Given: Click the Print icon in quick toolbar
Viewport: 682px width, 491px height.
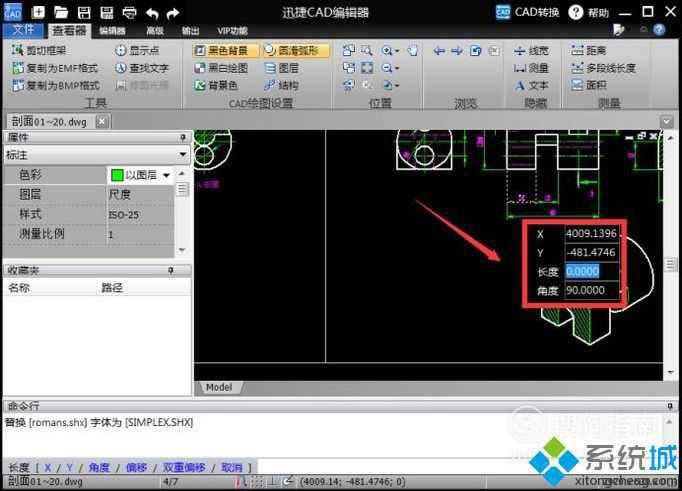Looking at the screenshot, I should pos(129,13).
